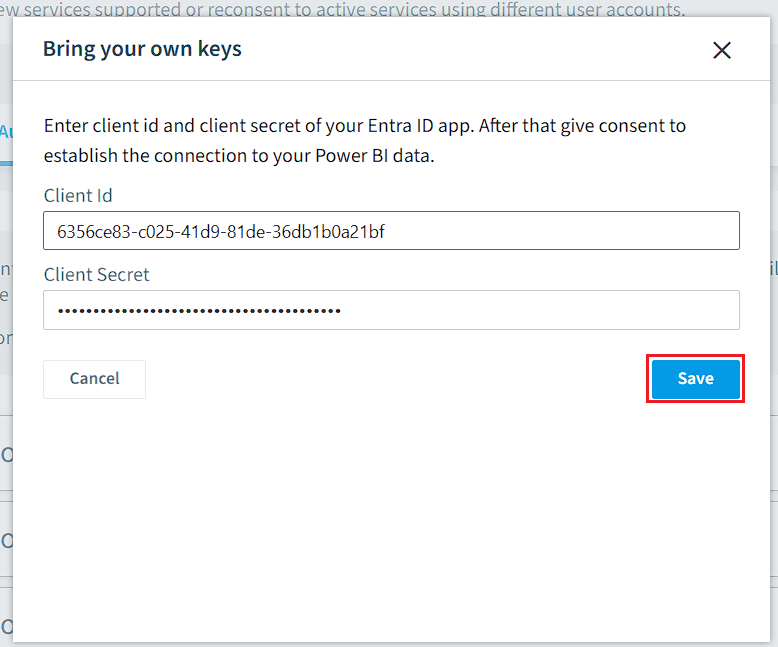Image resolution: width=778 pixels, height=647 pixels.
Task: Focus the Client Id input field
Action: click(391, 231)
